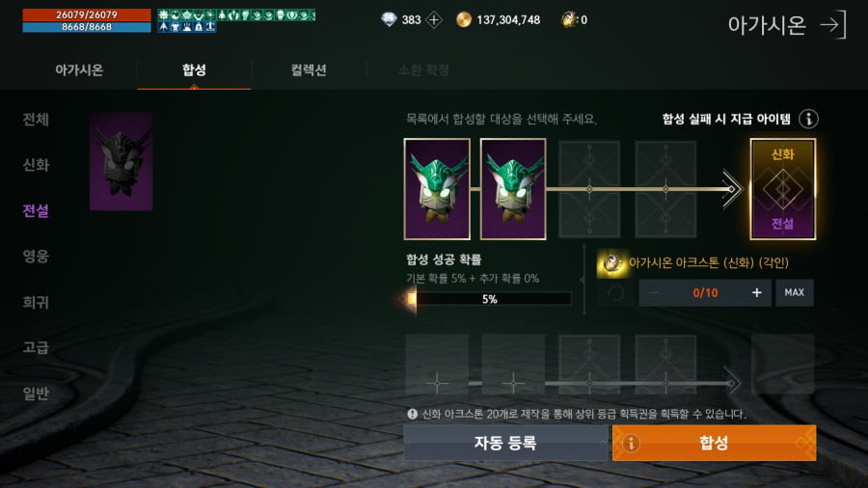Click the diamond currency icon
Image resolution: width=868 pixels, height=488 pixels.
point(390,20)
